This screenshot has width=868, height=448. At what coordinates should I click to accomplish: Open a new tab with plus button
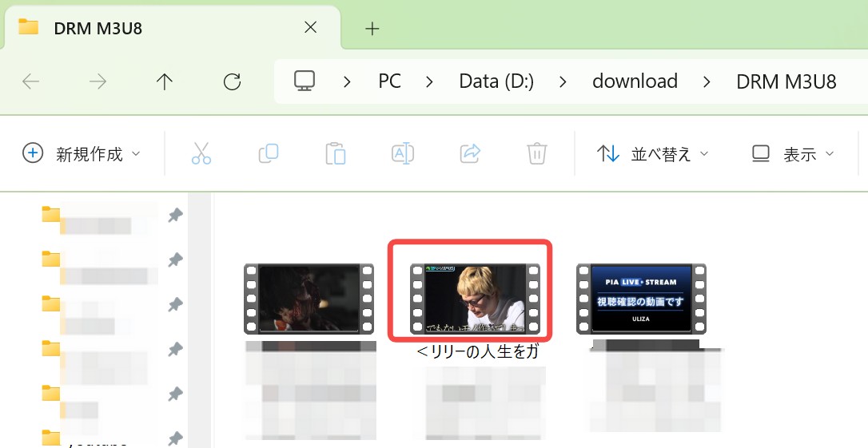click(x=372, y=28)
